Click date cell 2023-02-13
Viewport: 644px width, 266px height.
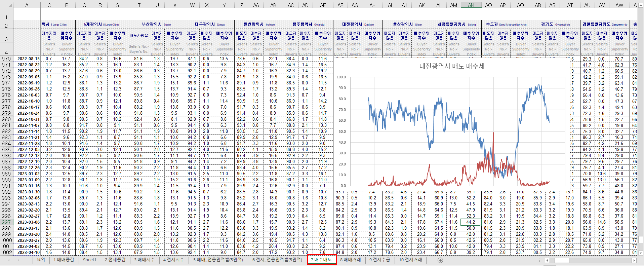pos(27,204)
